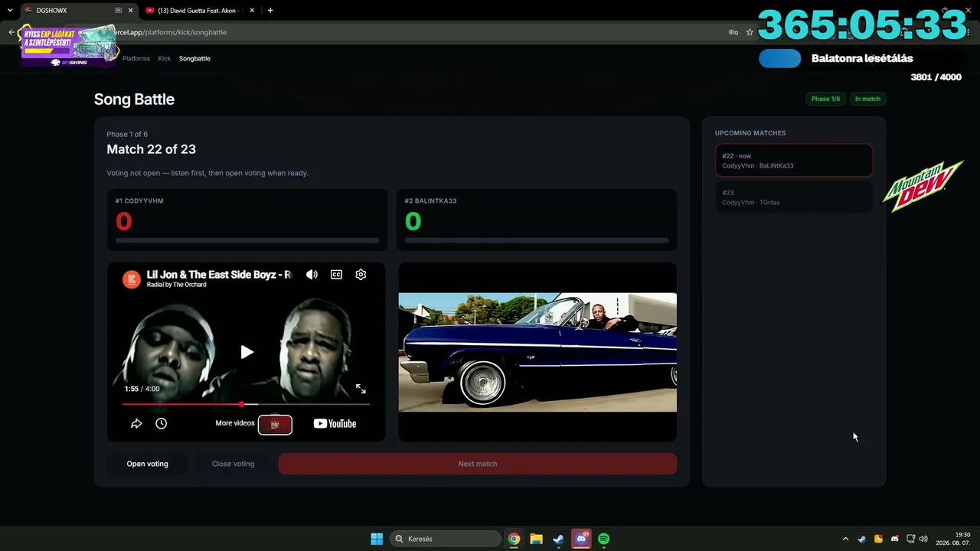The image size is (980, 551).
Task: Select upcoming match #23 CodyyVhm vs T0rdas
Action: tap(794, 197)
